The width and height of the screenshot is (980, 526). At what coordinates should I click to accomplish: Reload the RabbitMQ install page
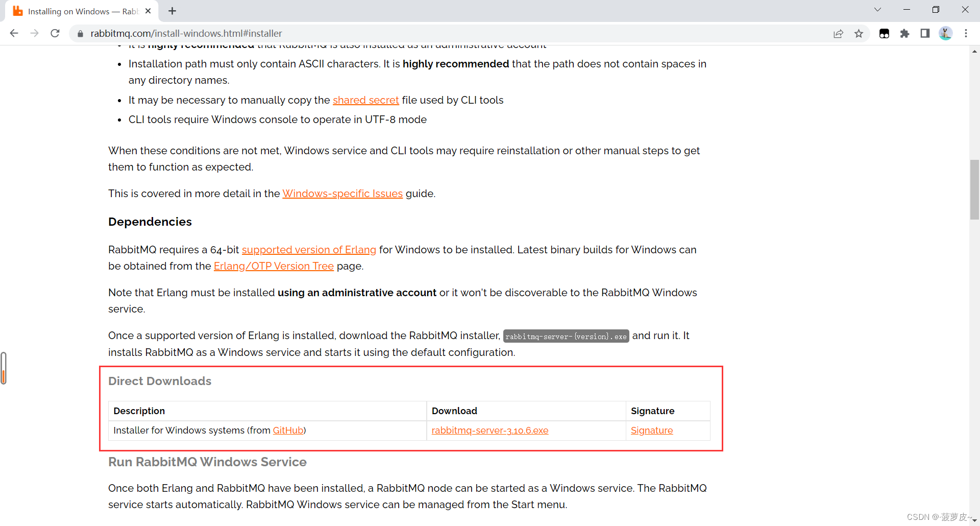[x=55, y=33]
